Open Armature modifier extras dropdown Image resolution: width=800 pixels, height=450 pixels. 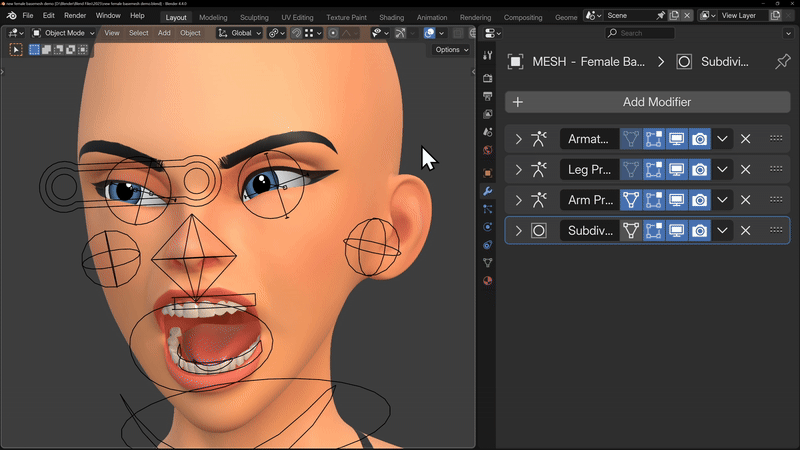pyautogui.click(x=722, y=139)
